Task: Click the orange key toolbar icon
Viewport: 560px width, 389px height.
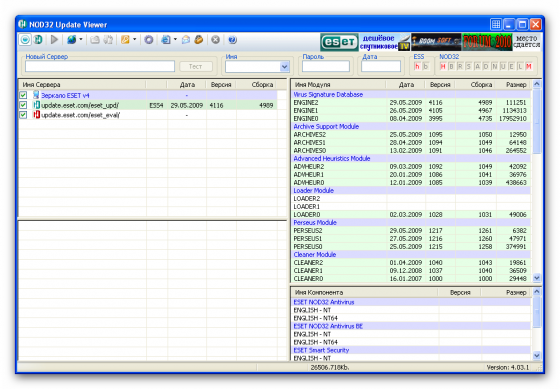Action: [x=125, y=40]
